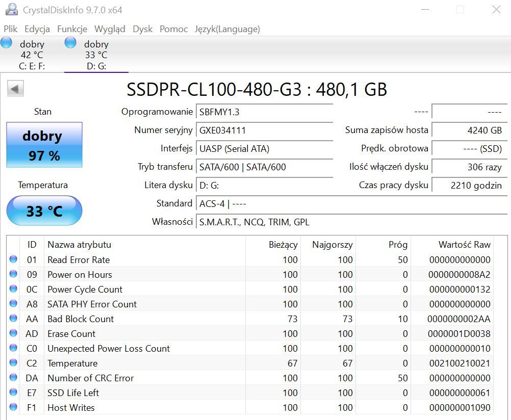Click status orb for Number of CRC Error
The height and width of the screenshot is (420, 511).
coord(13,377)
